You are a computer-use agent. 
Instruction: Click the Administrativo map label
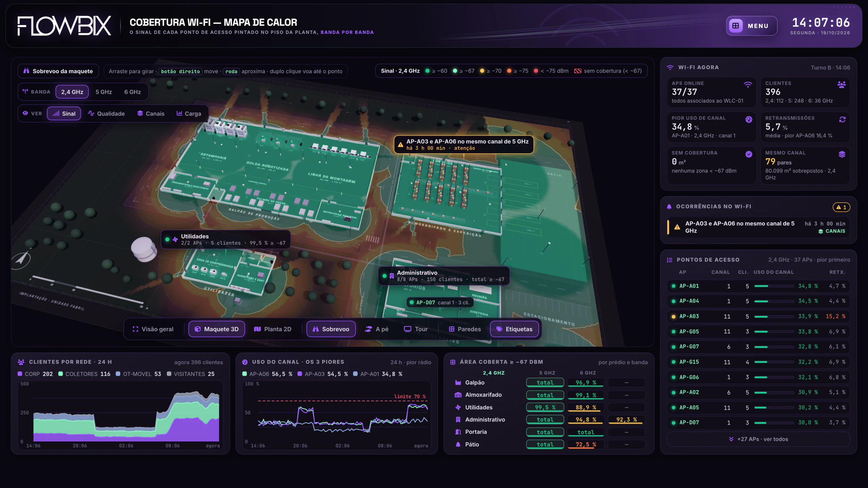[x=444, y=276]
